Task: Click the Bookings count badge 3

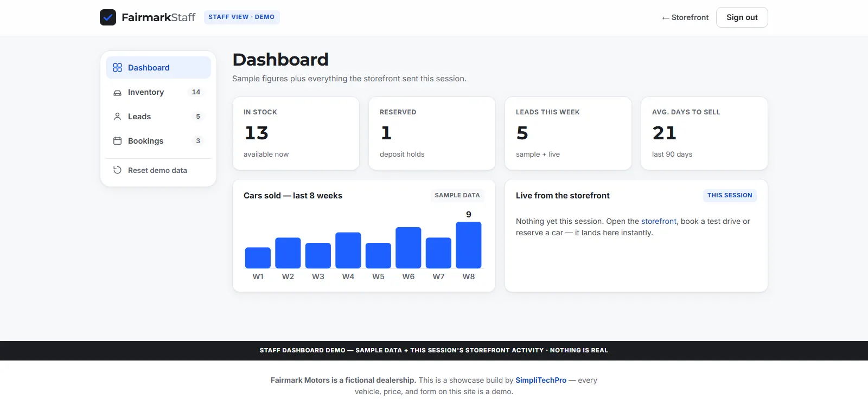Action: (x=198, y=141)
